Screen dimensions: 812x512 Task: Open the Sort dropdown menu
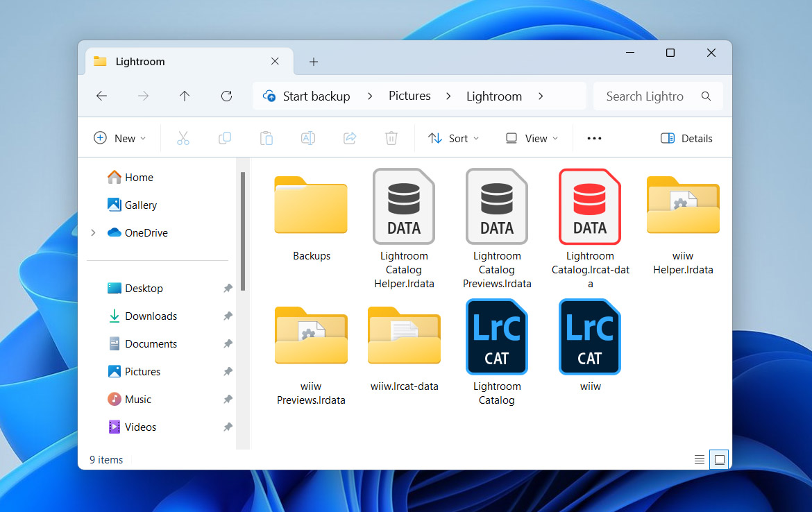tap(454, 138)
